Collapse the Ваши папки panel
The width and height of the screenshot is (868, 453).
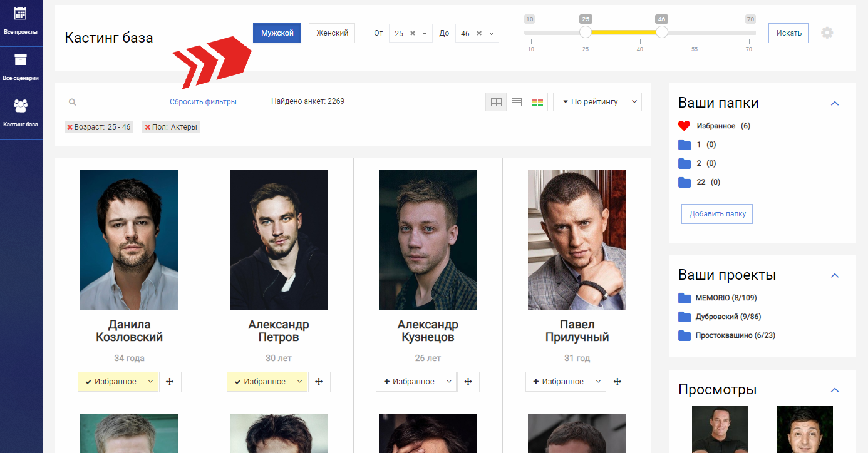(x=834, y=103)
